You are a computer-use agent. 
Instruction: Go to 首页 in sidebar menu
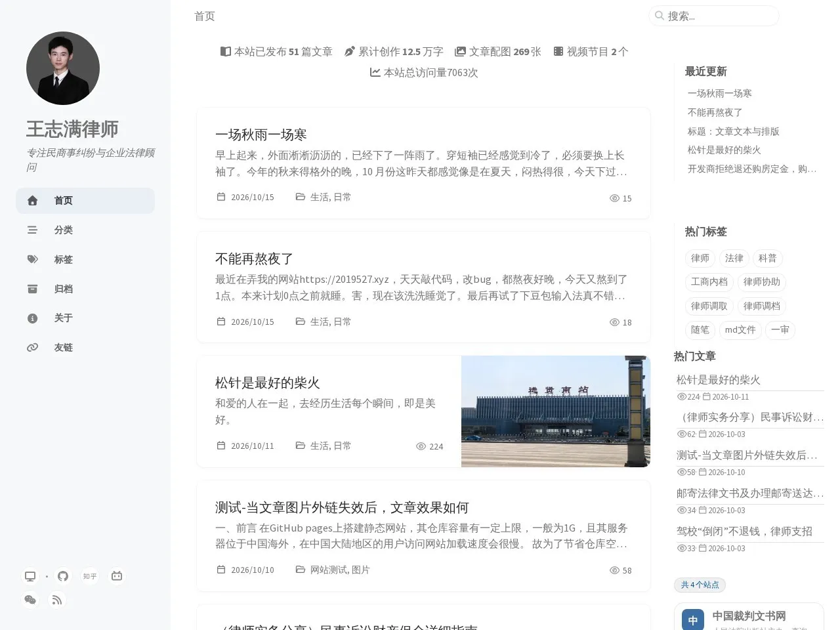pyautogui.click(x=85, y=201)
